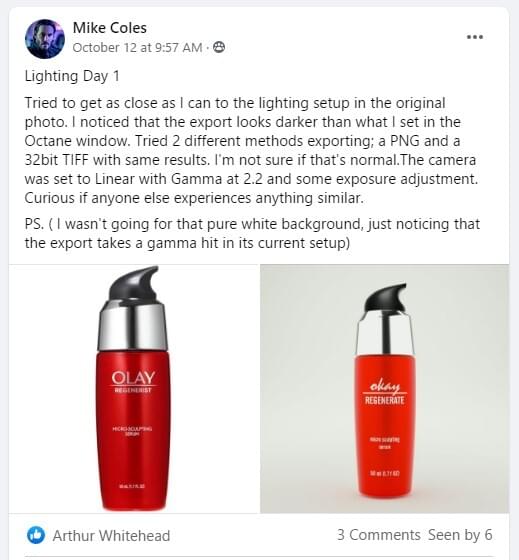This screenshot has width=519, height=560.
Task: View the original Olay bottle photo
Action: pos(134,389)
